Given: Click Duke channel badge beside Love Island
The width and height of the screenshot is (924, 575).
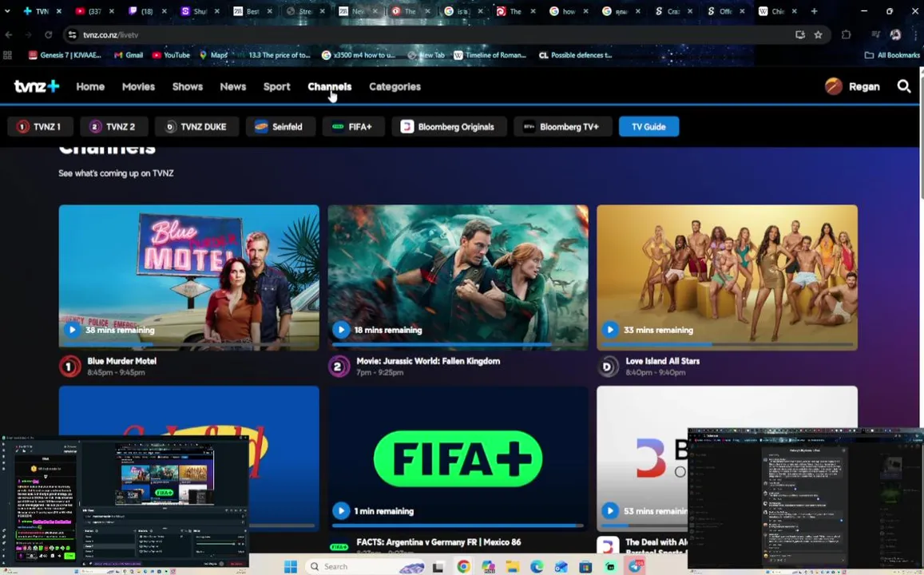Looking at the screenshot, I should 608,367.
